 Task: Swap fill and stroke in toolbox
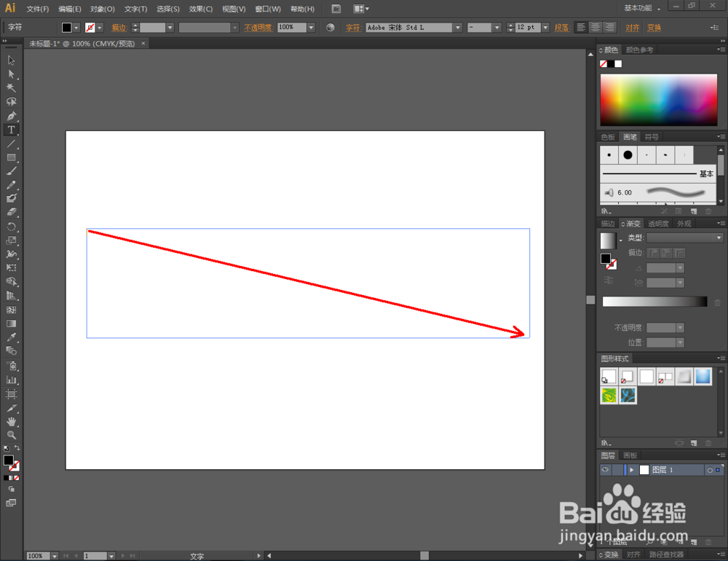17,448
